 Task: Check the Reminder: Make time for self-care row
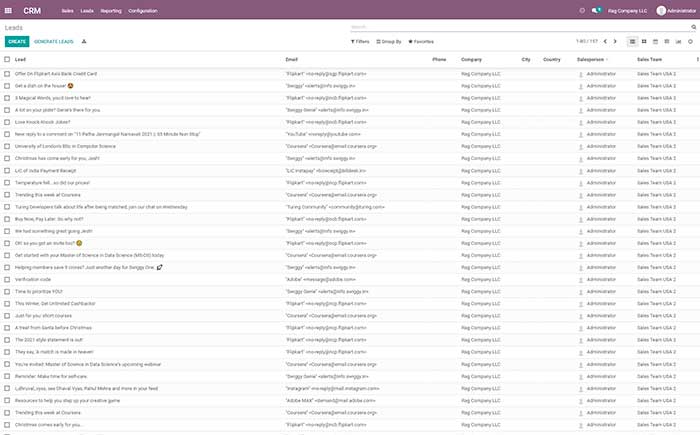[7, 376]
